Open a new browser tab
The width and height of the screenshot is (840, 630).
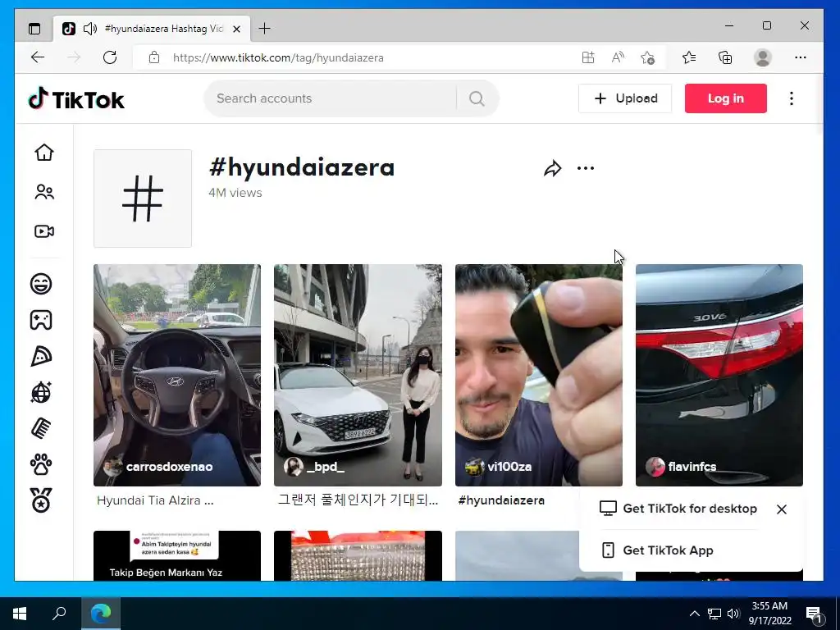(265, 29)
